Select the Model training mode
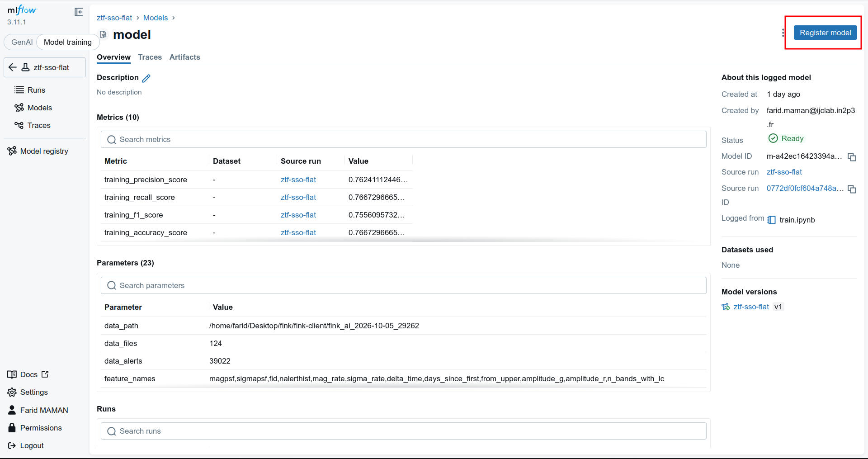This screenshot has width=868, height=459. click(x=68, y=42)
